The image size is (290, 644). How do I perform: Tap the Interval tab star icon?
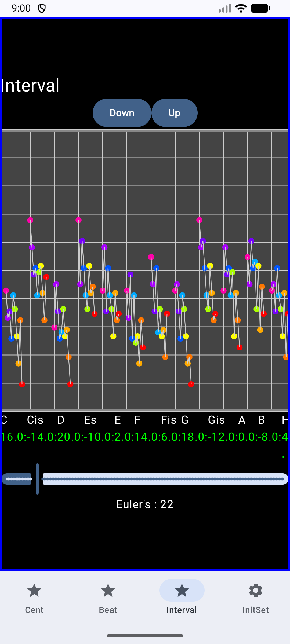click(x=182, y=590)
